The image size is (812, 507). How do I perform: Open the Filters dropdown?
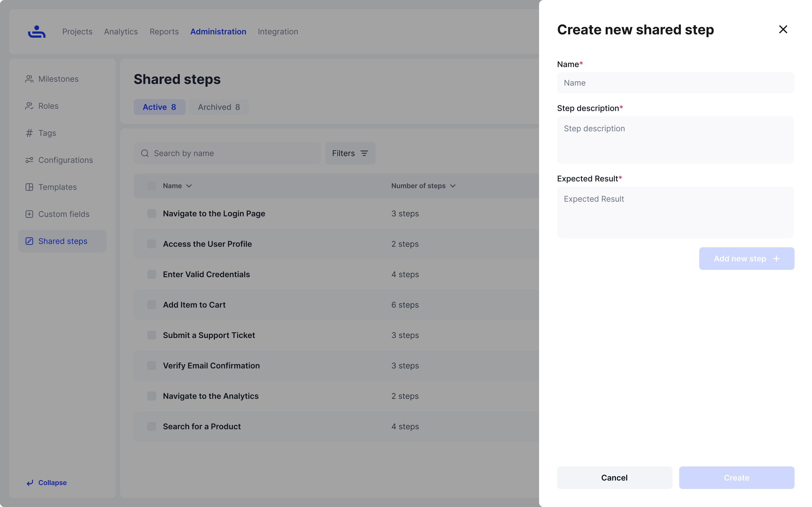(350, 153)
